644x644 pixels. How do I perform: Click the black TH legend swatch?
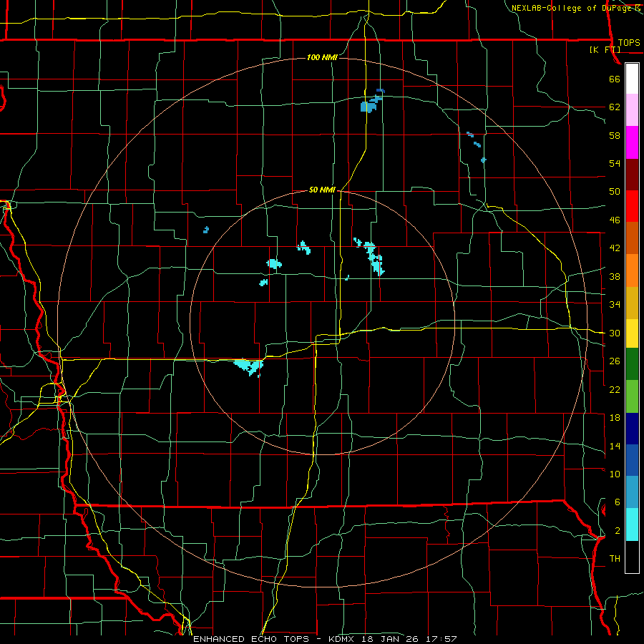[x=632, y=557]
